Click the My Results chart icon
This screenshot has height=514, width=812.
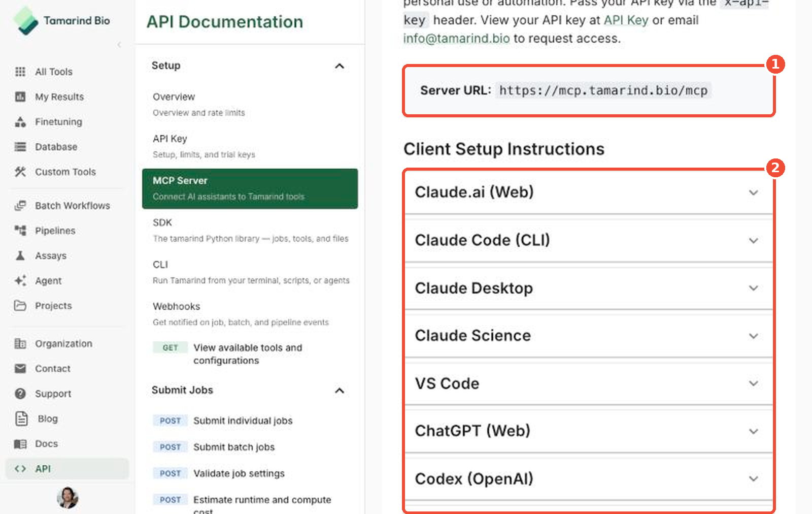[x=20, y=97]
